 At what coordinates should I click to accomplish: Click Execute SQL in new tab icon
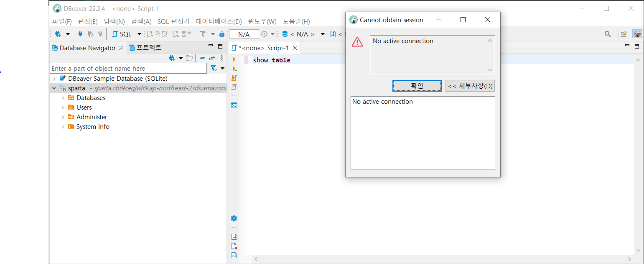coord(234,69)
